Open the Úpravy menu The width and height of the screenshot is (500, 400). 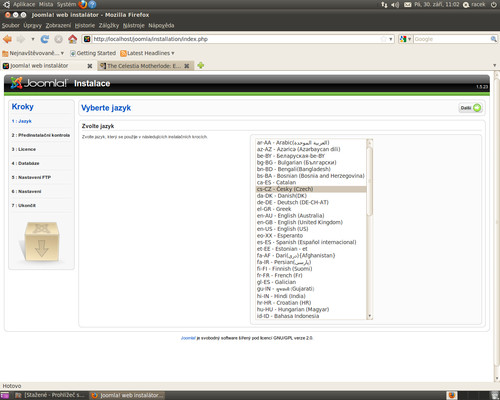coord(32,25)
